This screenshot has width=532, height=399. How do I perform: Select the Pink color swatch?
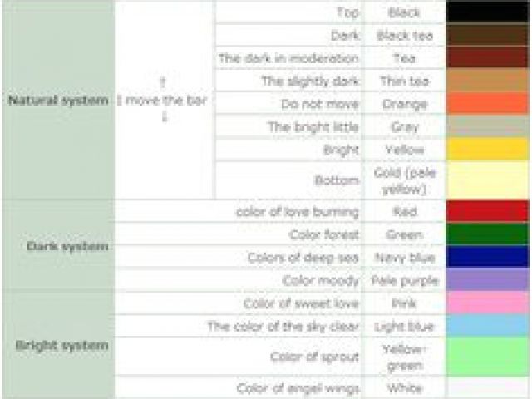click(488, 303)
